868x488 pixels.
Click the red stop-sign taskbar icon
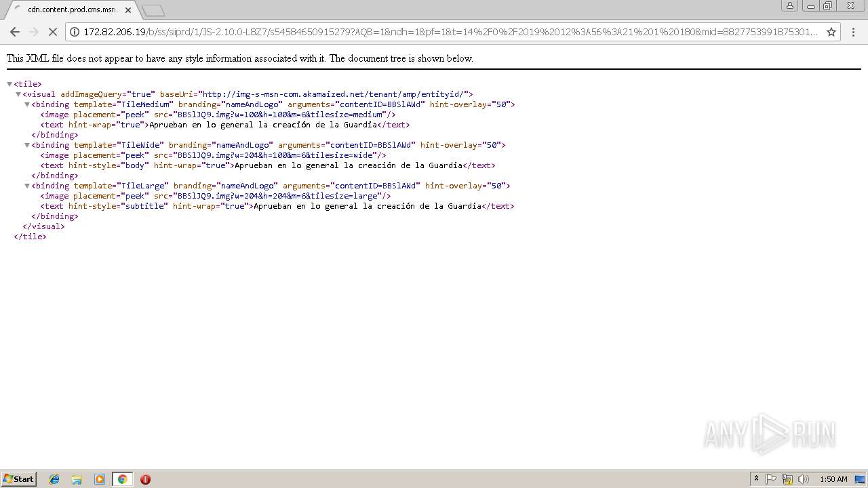click(145, 479)
